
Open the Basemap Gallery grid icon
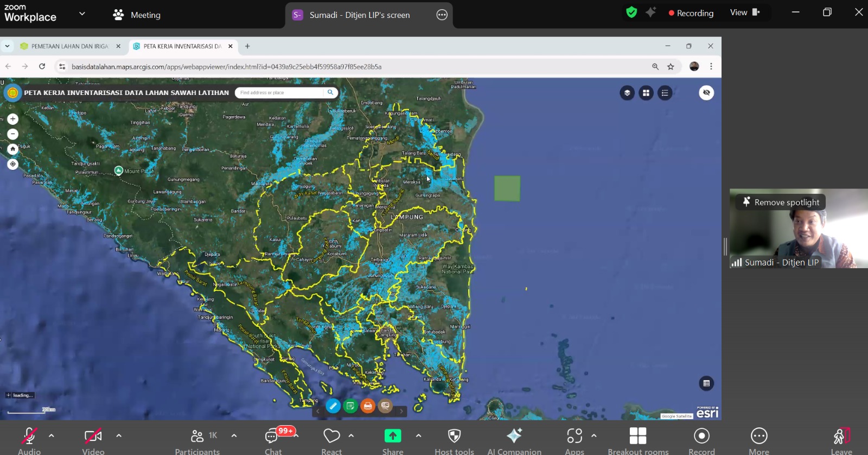point(646,93)
